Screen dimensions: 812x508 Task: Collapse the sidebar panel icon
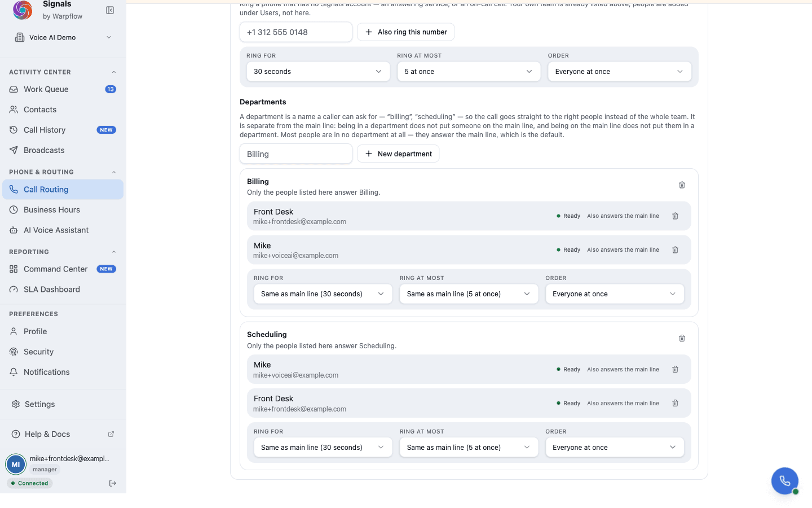(x=110, y=10)
